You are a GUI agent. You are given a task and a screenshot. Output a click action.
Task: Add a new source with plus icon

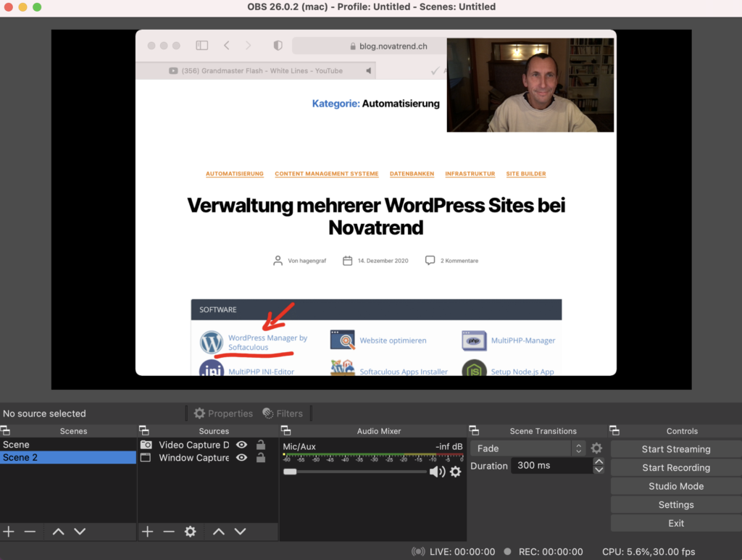point(148,532)
